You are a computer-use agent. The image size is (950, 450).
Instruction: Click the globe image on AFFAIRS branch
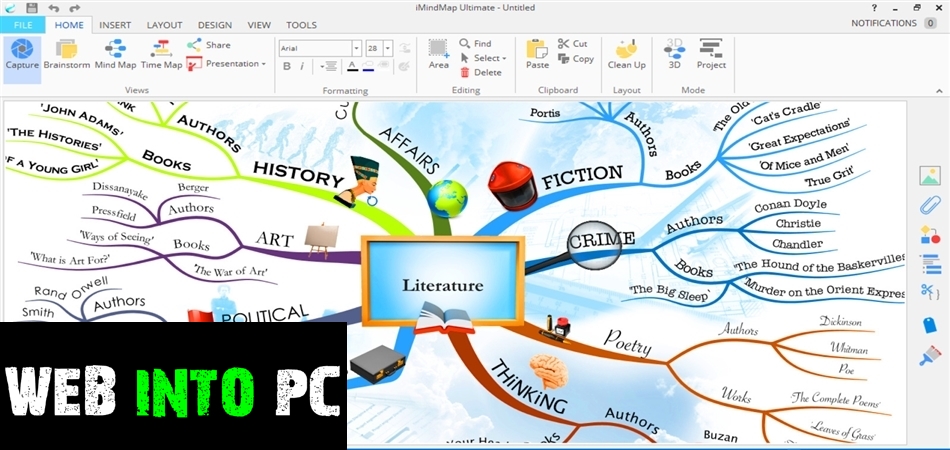[447, 199]
